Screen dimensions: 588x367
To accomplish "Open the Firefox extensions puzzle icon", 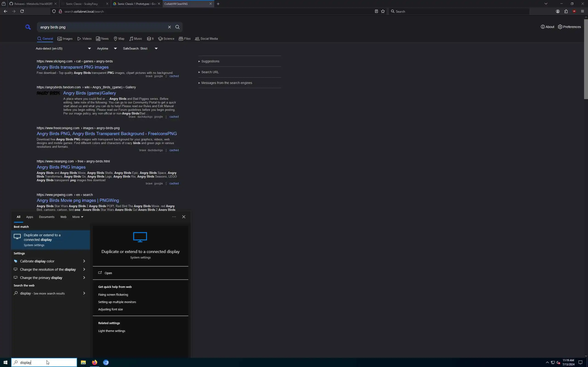I will [x=566, y=11].
